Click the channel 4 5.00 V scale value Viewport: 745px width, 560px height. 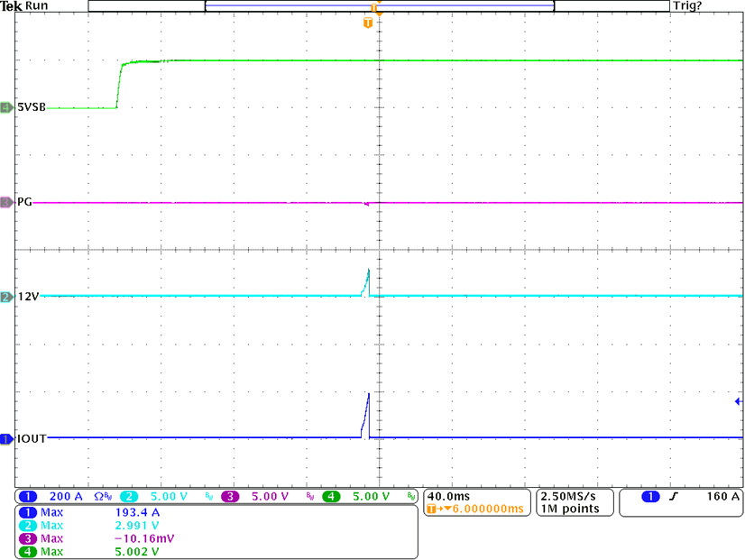coord(371,496)
